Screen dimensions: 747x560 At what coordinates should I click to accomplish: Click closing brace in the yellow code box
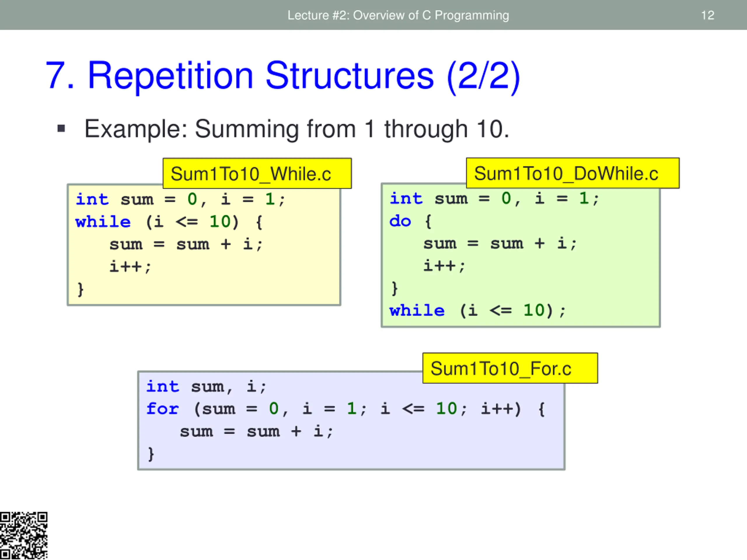(x=80, y=289)
